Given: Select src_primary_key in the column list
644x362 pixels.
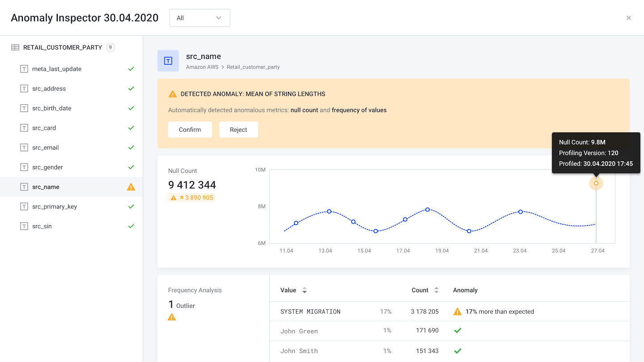Looking at the screenshot, I should [x=55, y=206].
